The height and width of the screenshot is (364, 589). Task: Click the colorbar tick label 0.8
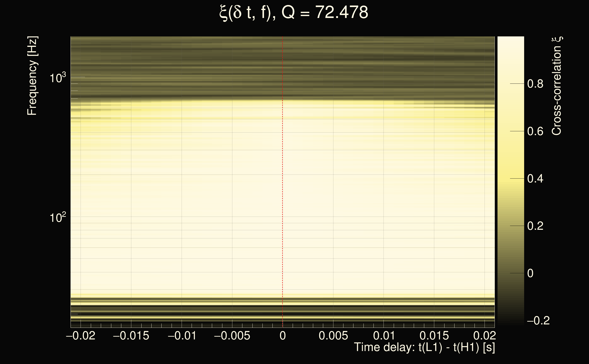pyautogui.click(x=535, y=84)
